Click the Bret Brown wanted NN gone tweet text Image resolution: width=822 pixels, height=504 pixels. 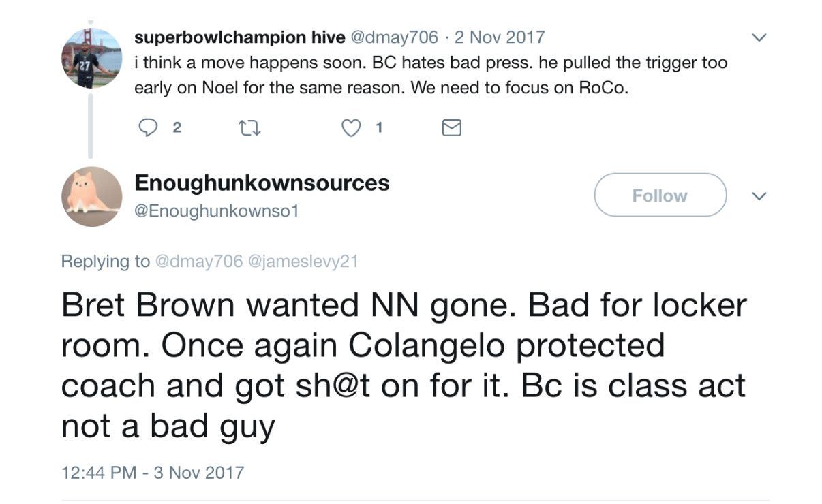click(404, 364)
